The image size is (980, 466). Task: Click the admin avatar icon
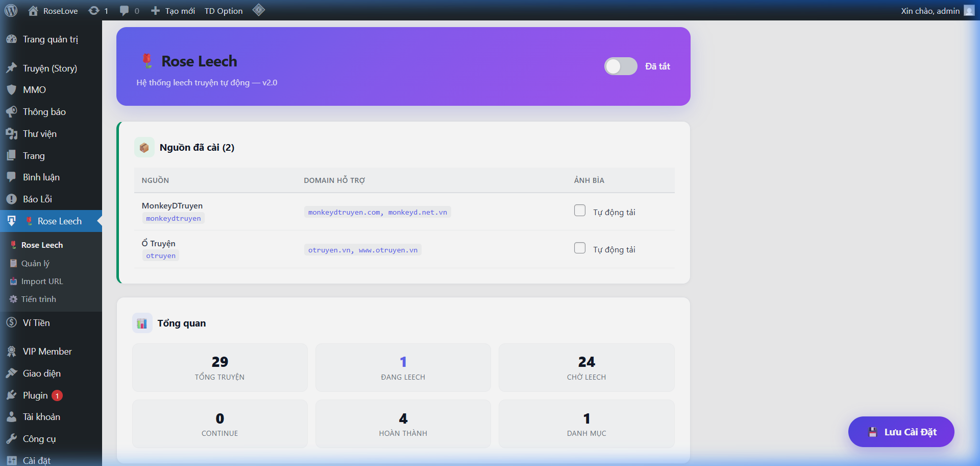click(x=969, y=11)
